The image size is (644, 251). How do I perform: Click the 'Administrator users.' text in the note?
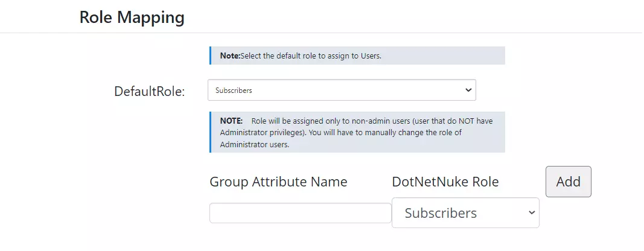click(x=255, y=145)
